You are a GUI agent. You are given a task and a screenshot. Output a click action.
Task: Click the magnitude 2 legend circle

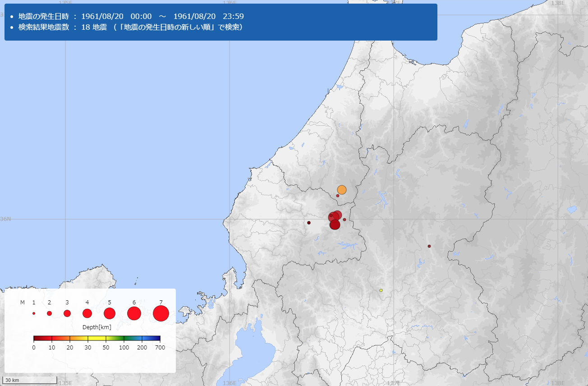(49, 313)
